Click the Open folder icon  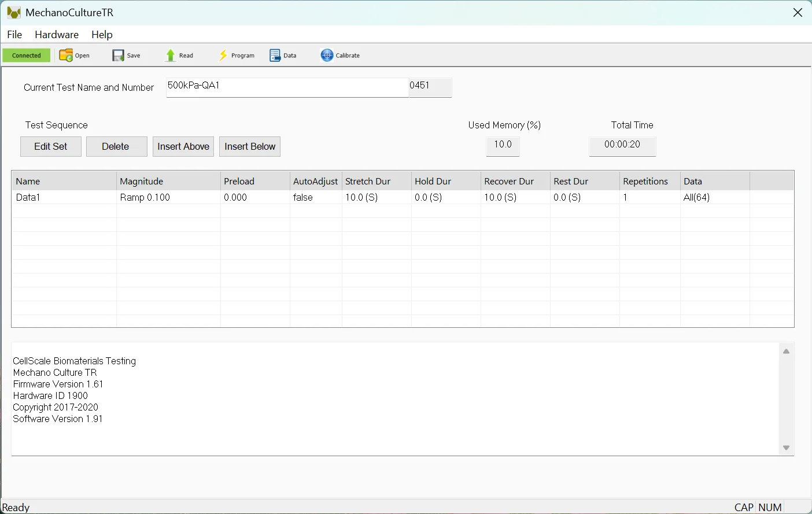pyautogui.click(x=66, y=56)
